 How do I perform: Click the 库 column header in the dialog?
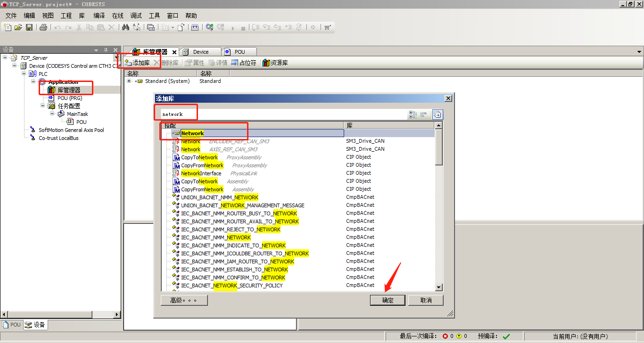[389, 125]
